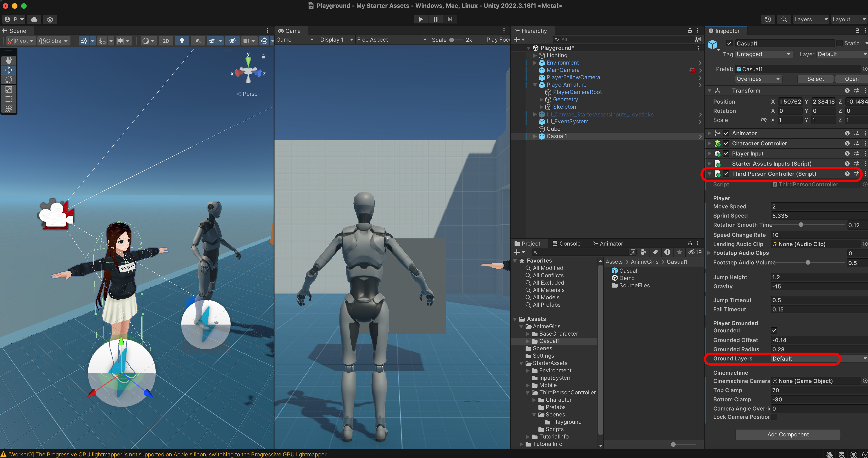Select the Rect transform tool
868x458 pixels.
pos(9,99)
